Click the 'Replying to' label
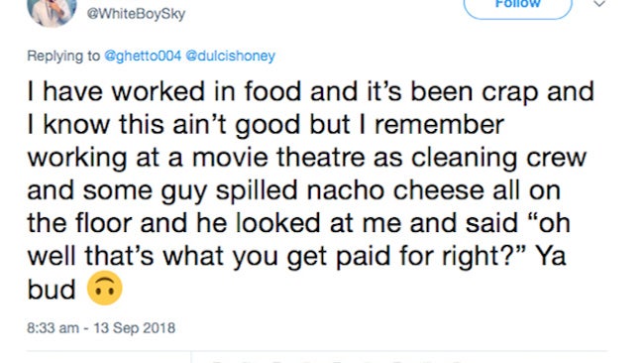This screenshot has height=363, width=644. 63,56
